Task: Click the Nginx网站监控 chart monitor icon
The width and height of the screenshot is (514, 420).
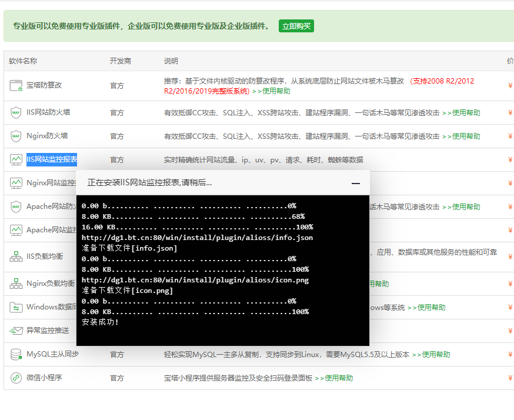Action: pyautogui.click(x=16, y=184)
